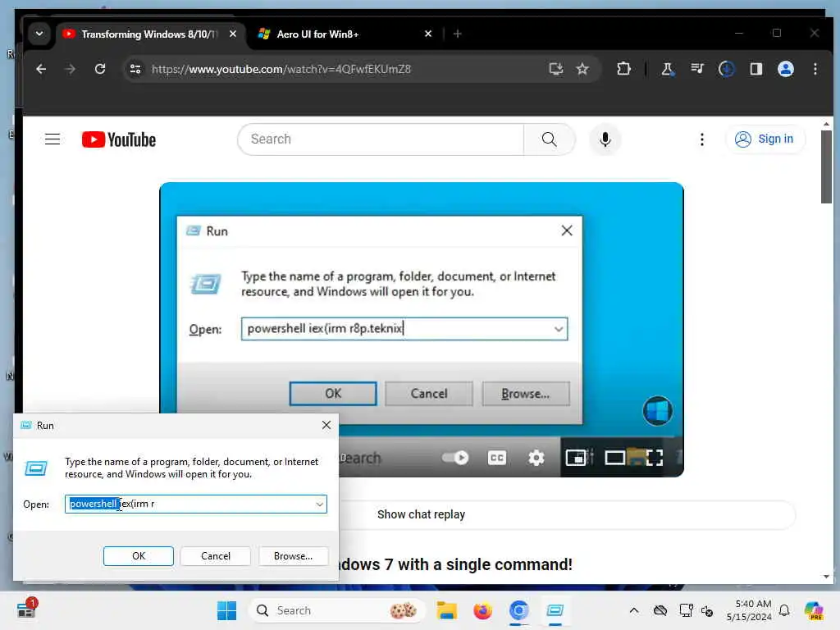The image size is (840, 630).
Task: Enter fullscreen on the video
Action: [x=654, y=458]
